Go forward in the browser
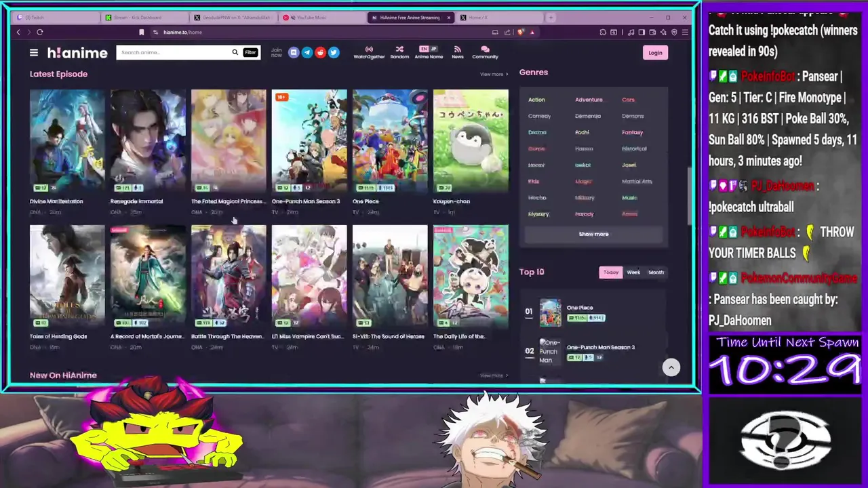The height and width of the screenshot is (488, 868). click(28, 32)
